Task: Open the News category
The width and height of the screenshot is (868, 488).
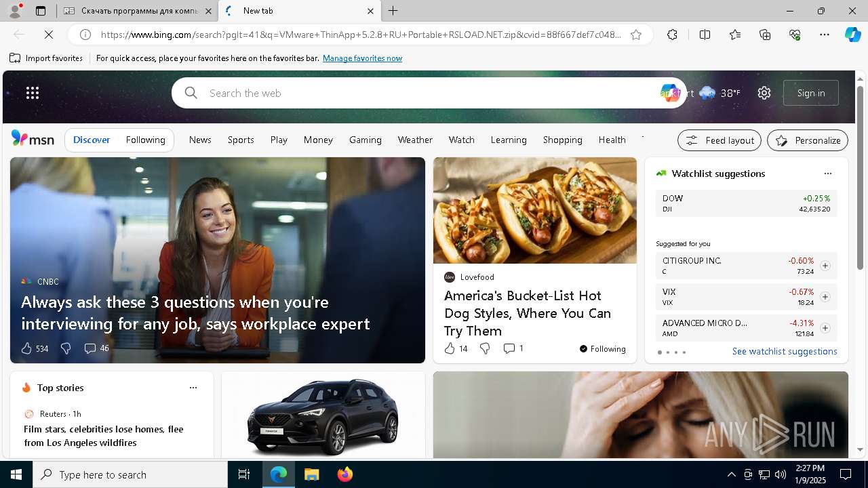Action: 200,140
